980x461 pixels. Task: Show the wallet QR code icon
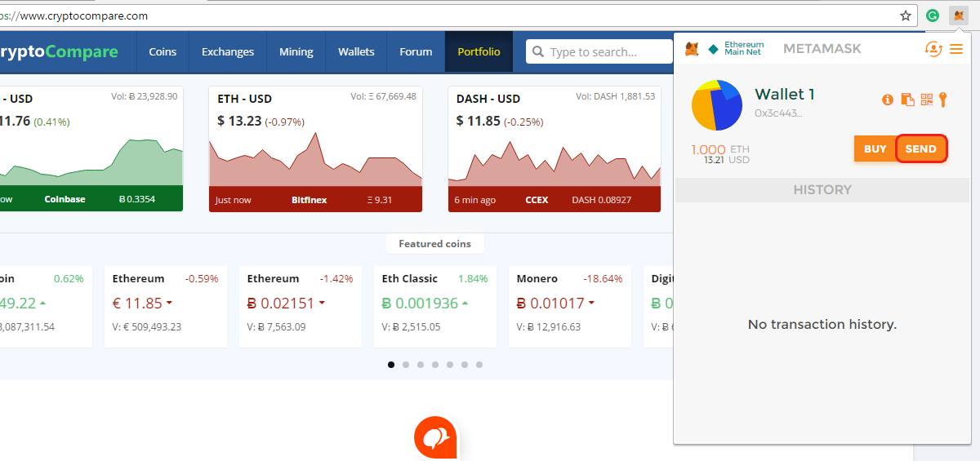point(926,100)
